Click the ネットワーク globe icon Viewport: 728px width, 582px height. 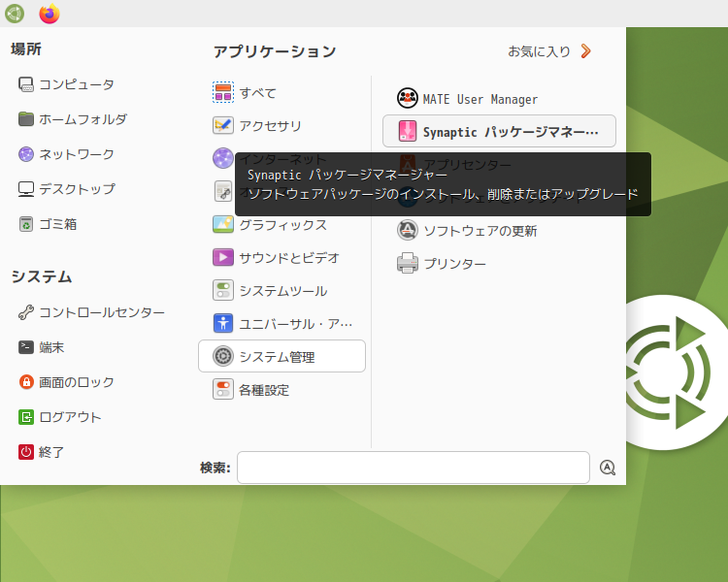26,154
